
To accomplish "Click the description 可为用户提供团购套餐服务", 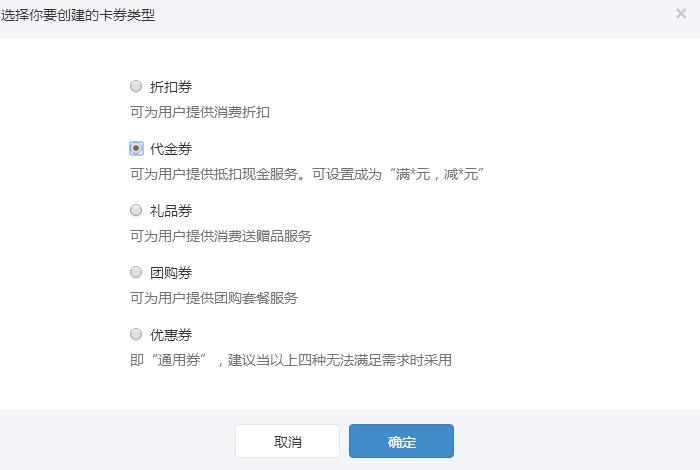I will 214,298.
